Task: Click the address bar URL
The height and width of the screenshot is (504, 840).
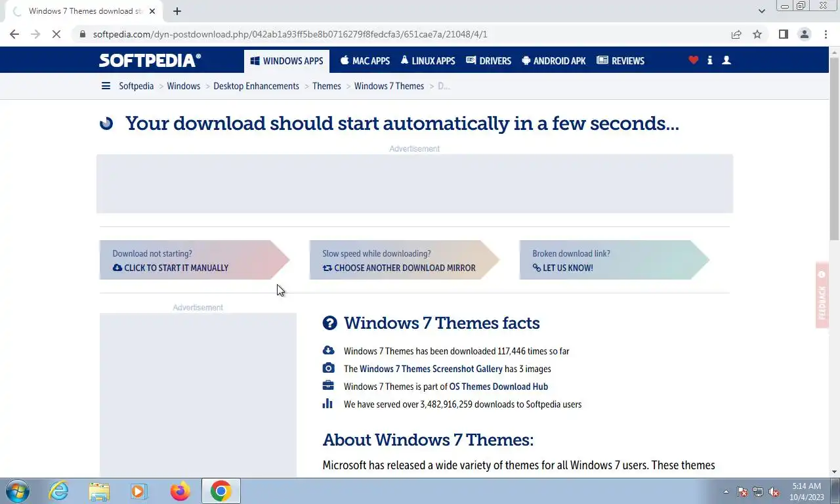Action: tap(290, 34)
